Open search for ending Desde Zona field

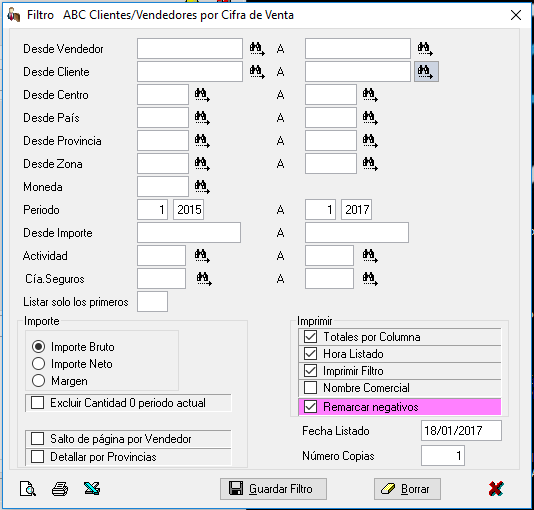pyautogui.click(x=370, y=164)
